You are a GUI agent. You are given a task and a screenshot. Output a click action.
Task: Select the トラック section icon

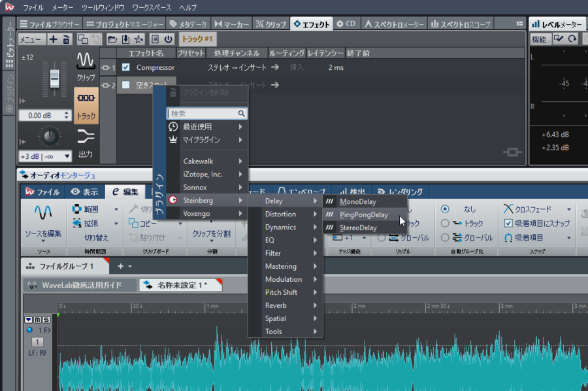(86, 106)
